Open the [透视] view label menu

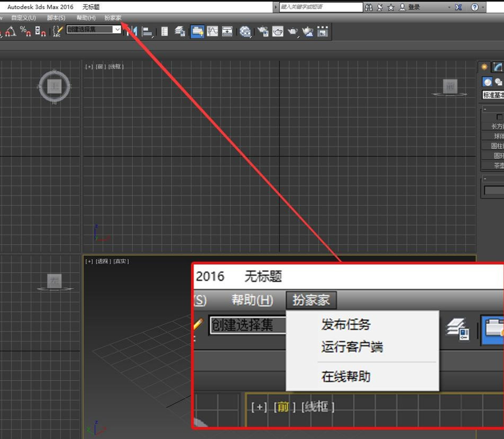[x=103, y=261]
